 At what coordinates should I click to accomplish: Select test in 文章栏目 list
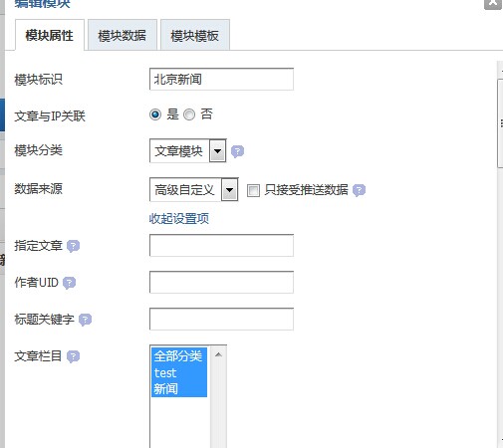point(179,372)
